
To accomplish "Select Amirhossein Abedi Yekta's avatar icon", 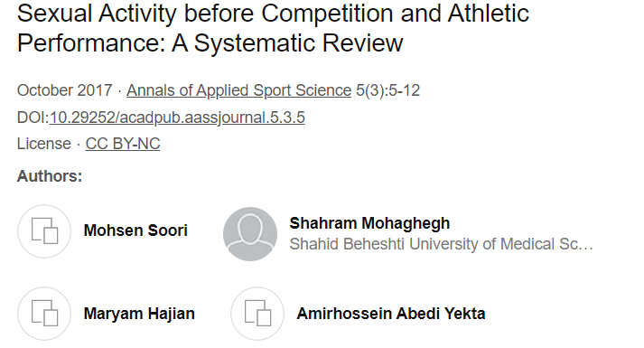I will [257, 314].
